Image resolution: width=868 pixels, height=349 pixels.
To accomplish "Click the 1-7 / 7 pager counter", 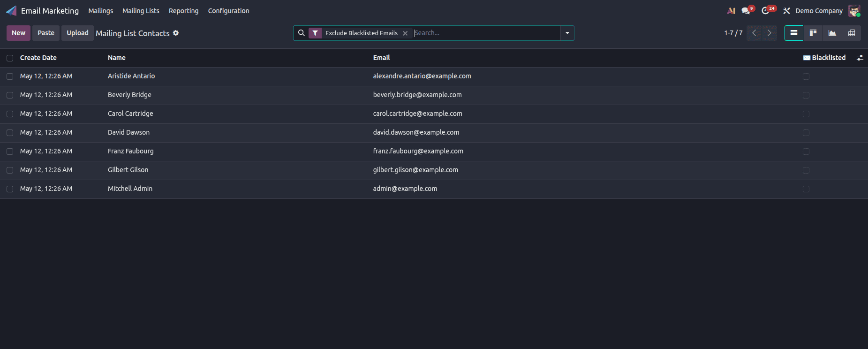I will pyautogui.click(x=733, y=33).
